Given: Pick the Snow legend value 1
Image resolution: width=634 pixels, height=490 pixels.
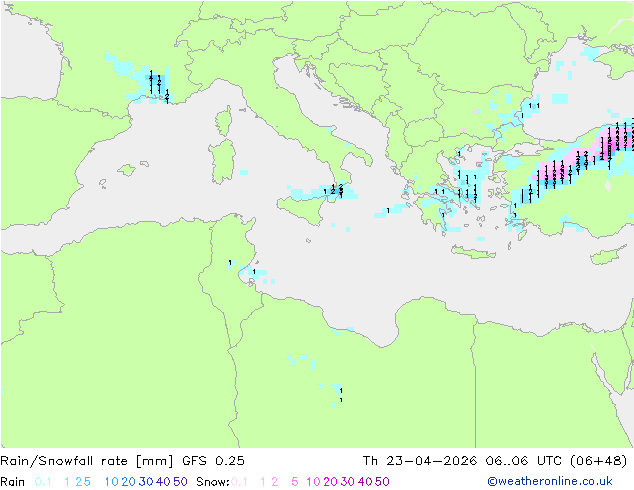Looking at the screenshot, I should pyautogui.click(x=263, y=482).
